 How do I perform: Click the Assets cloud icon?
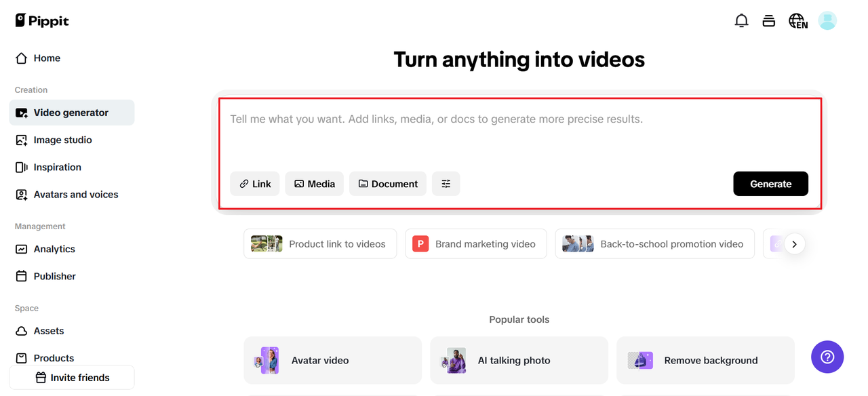[22, 331]
